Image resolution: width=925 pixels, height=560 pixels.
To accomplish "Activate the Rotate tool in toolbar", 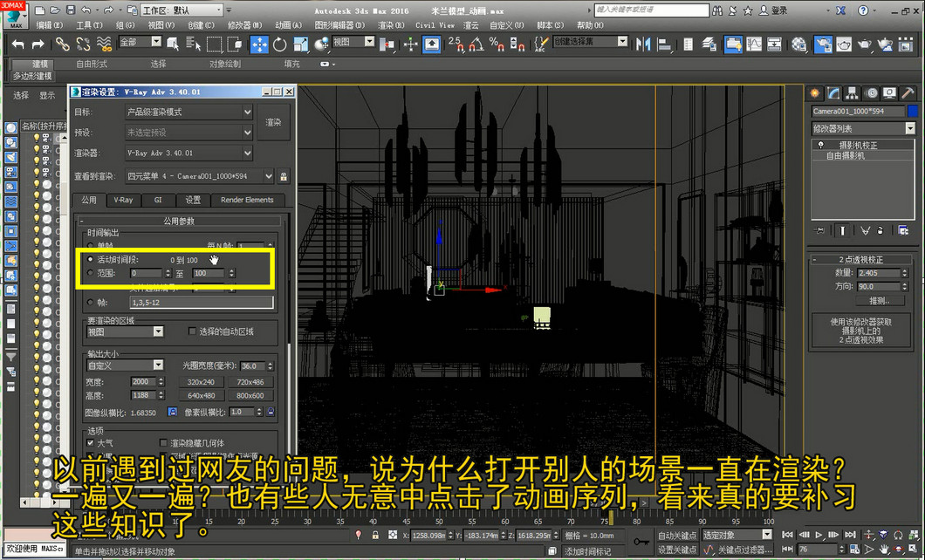I will pos(279,44).
